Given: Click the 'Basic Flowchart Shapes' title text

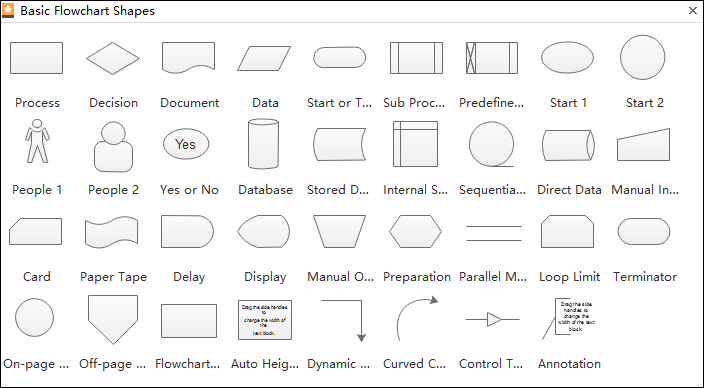Looking at the screenshot, I should (x=88, y=11).
